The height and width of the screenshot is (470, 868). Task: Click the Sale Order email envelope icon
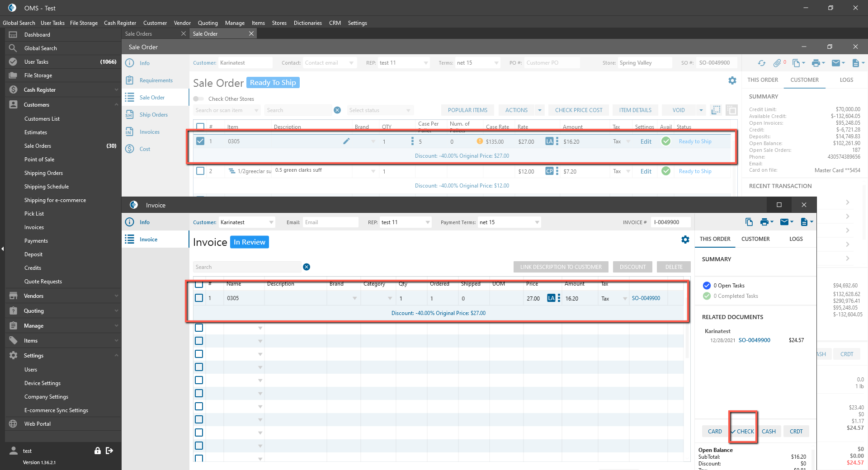pos(836,63)
